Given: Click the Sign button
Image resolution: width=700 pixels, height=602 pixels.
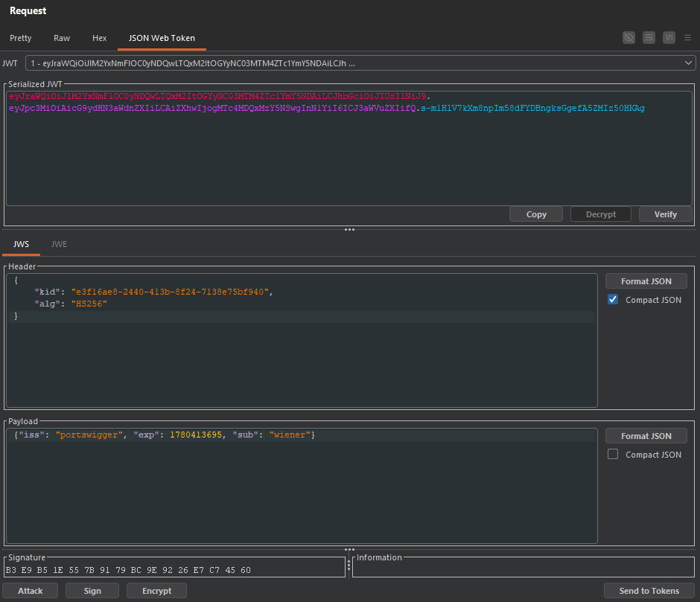Looking at the screenshot, I should pyautogui.click(x=92, y=590).
